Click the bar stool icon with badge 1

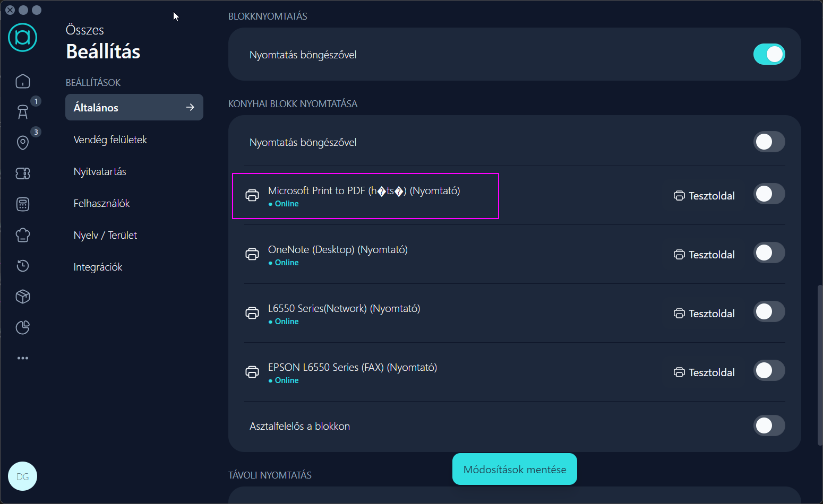pyautogui.click(x=23, y=112)
